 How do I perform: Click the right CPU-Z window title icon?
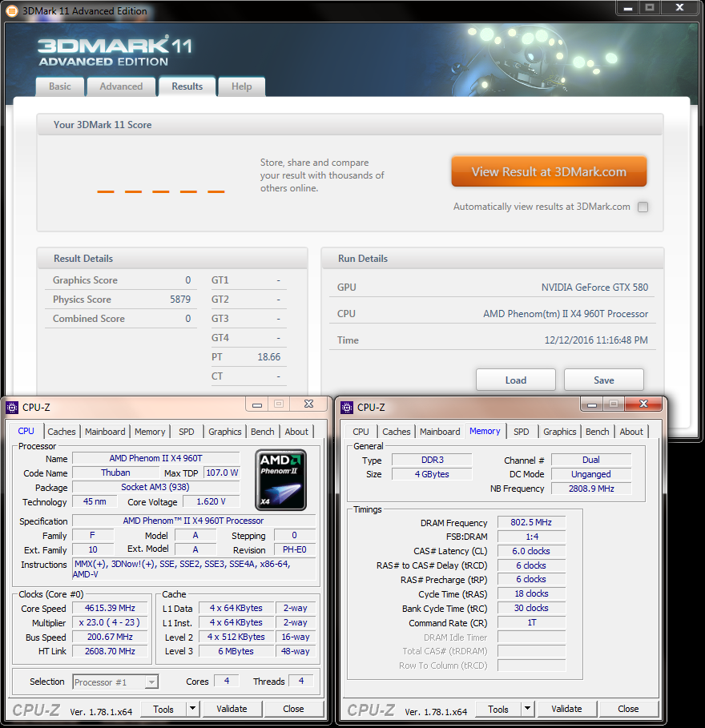346,407
